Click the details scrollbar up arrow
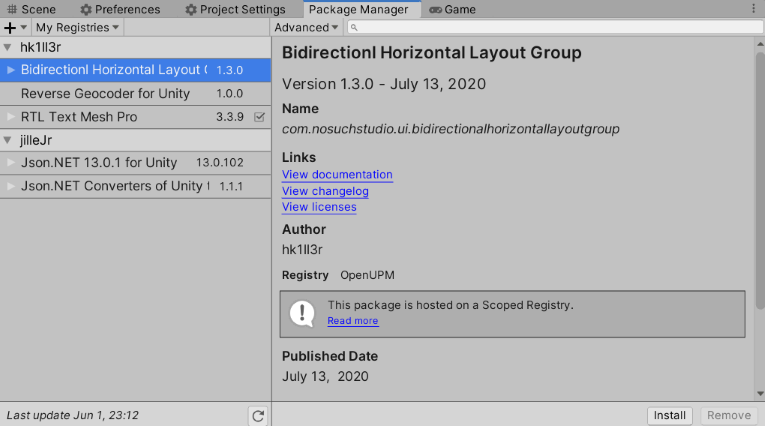The height and width of the screenshot is (426, 765). point(760,44)
